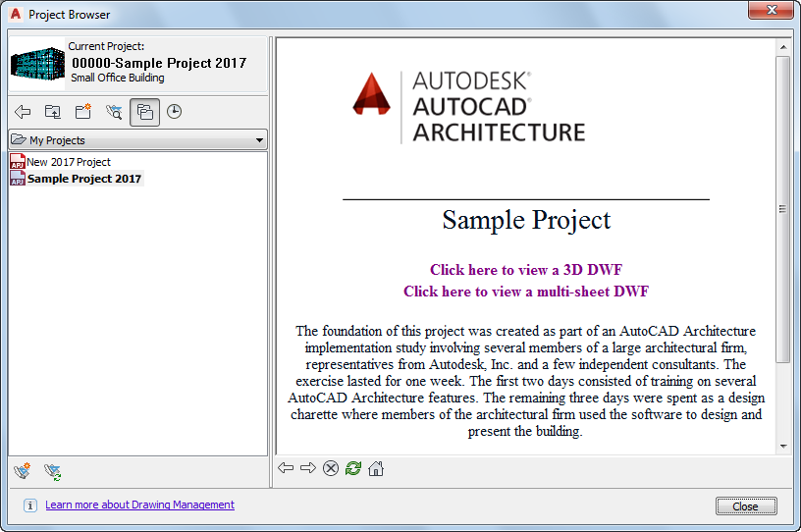The width and height of the screenshot is (801, 532).
Task: Click the Sample Project heading
Action: pos(526,220)
